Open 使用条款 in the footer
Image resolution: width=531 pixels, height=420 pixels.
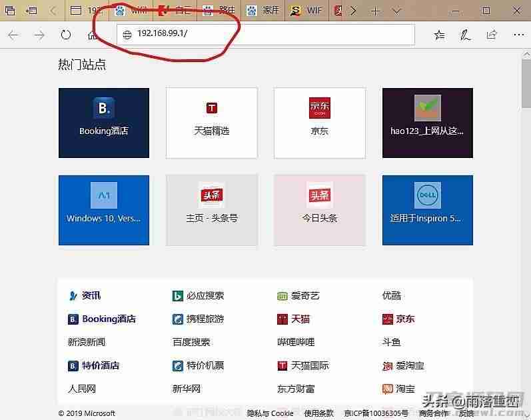(x=318, y=413)
